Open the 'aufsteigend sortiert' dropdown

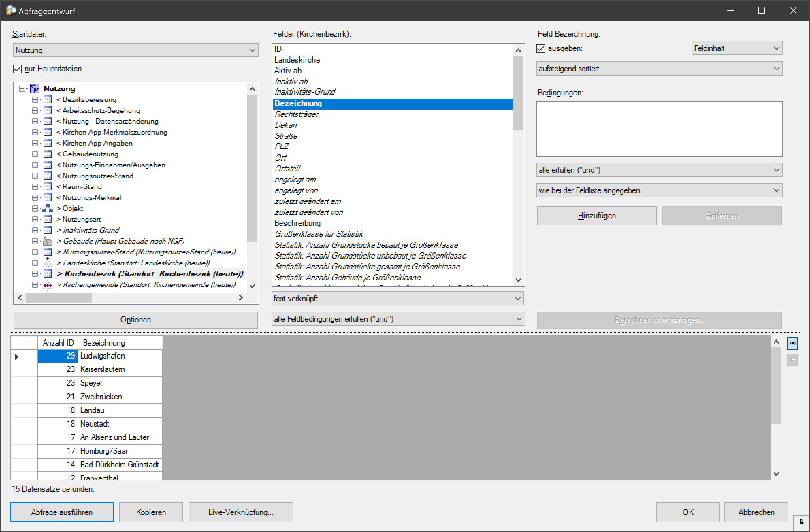pos(659,69)
